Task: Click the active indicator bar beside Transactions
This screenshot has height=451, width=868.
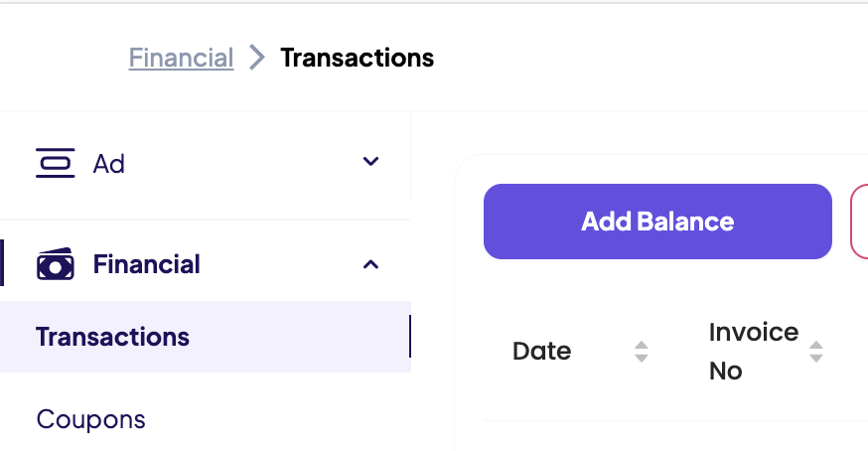Action: click(409, 337)
